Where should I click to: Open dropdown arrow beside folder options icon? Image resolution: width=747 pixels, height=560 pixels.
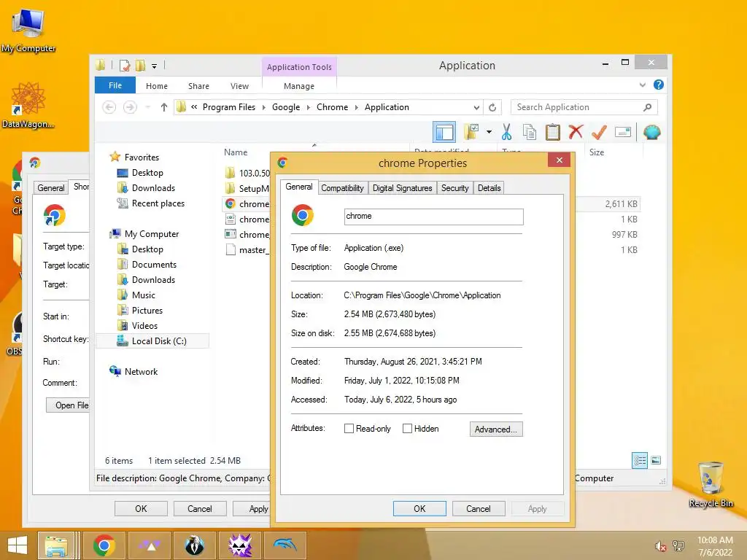(489, 132)
